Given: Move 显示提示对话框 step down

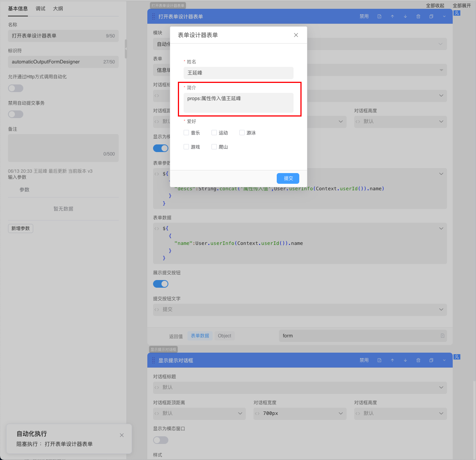Looking at the screenshot, I should (x=405, y=360).
